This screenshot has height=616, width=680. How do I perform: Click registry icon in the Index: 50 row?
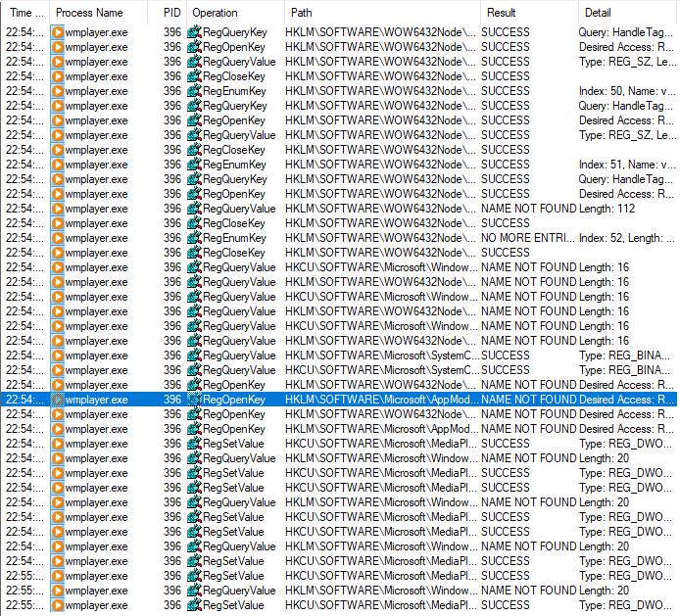coord(194,91)
